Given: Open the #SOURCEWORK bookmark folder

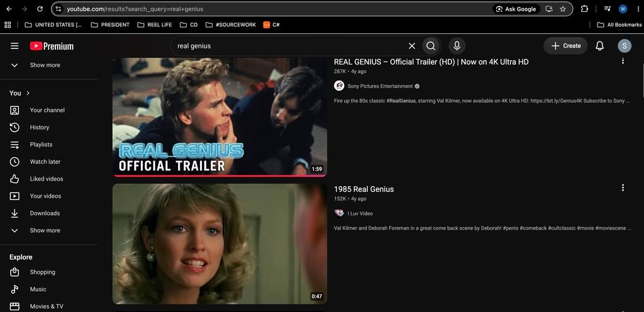Looking at the screenshot, I should (231, 25).
